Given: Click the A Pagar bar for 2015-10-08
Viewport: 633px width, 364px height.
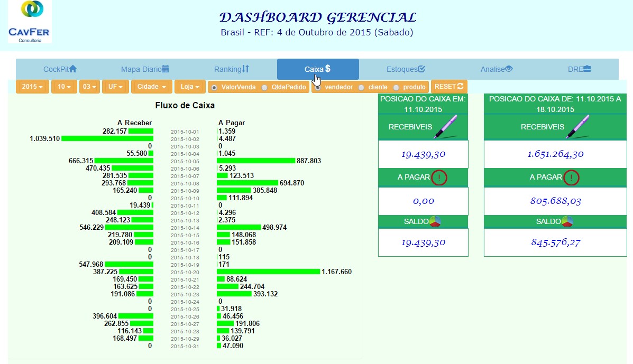Looking at the screenshot, I should point(247,183).
